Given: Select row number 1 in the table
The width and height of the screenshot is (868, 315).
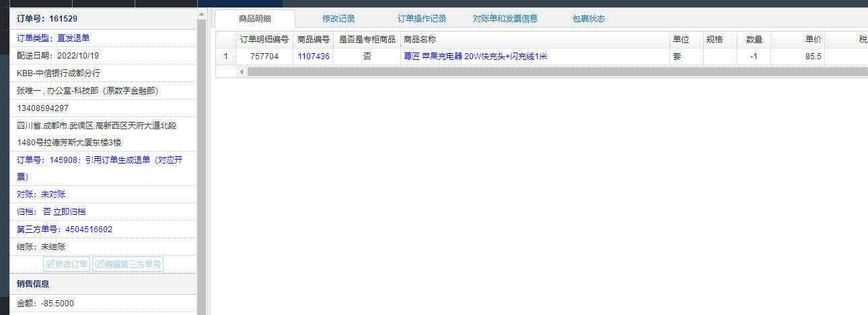Looking at the screenshot, I should [226, 57].
